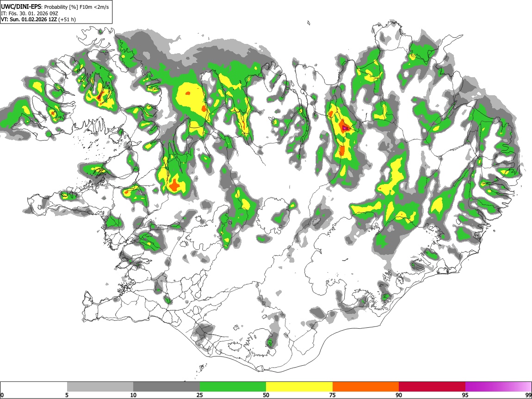Click the 'IT: Fös. 30. 01. 2026 09Z' line
The image size is (532, 399).
click(30, 13)
